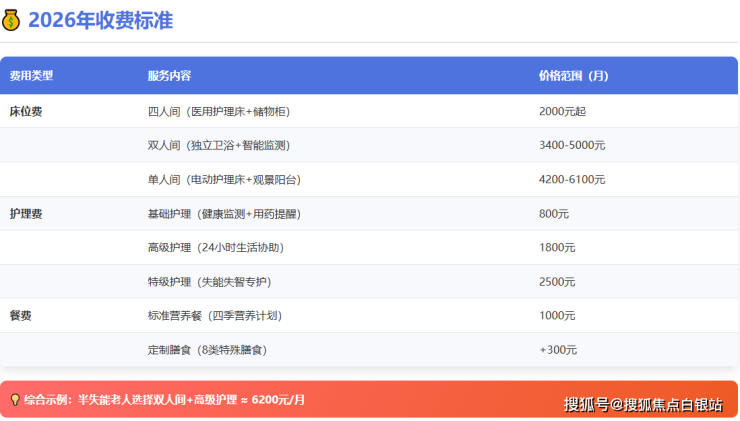Click the 床位费 category cell
The image size is (740, 421).
pyautogui.click(x=26, y=112)
